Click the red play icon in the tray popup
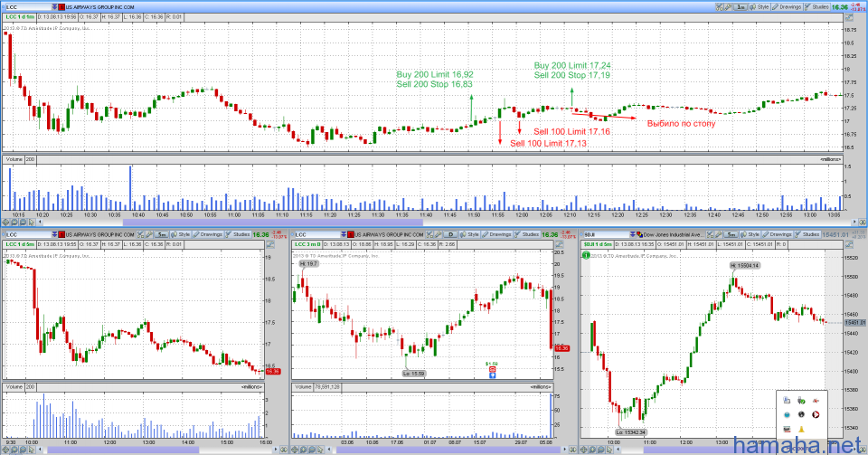This screenshot has height=455, width=868. [x=816, y=413]
